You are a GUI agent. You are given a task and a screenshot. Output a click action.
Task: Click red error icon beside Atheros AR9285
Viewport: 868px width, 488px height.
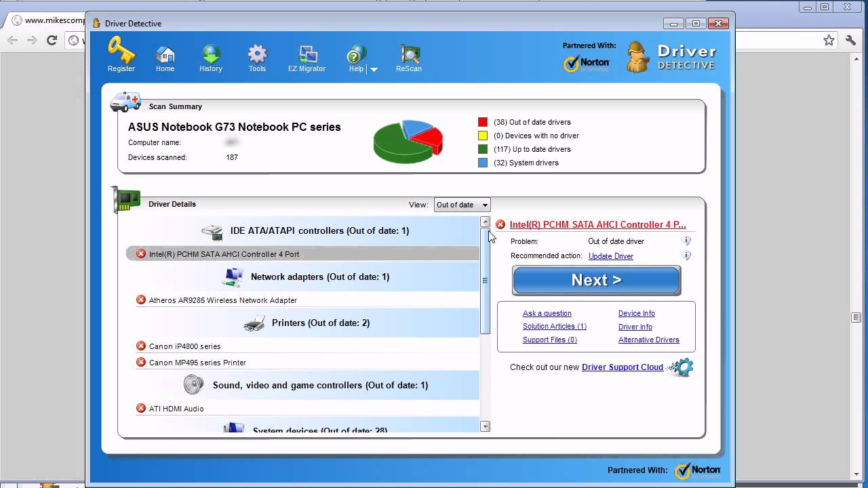pos(141,300)
